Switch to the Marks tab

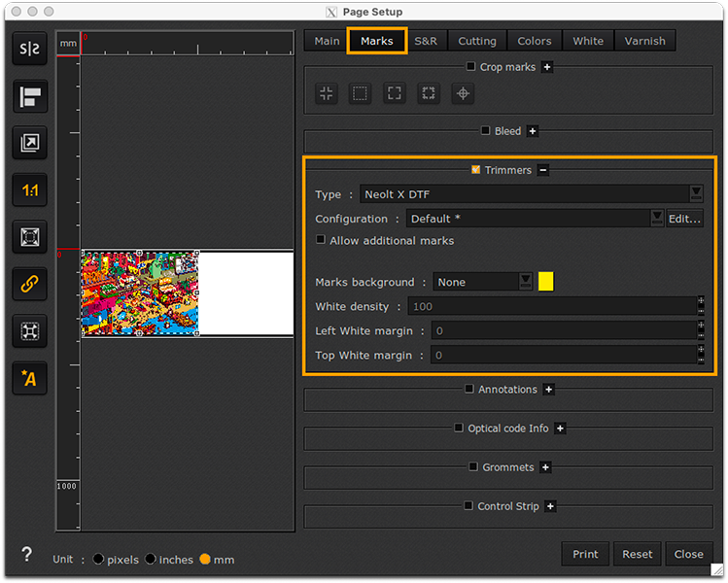[x=377, y=41]
